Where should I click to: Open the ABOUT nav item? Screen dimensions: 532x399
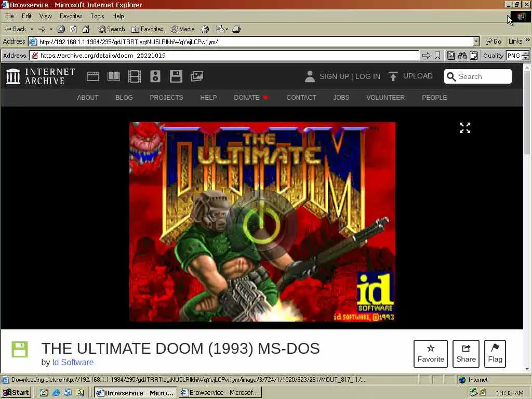click(87, 97)
